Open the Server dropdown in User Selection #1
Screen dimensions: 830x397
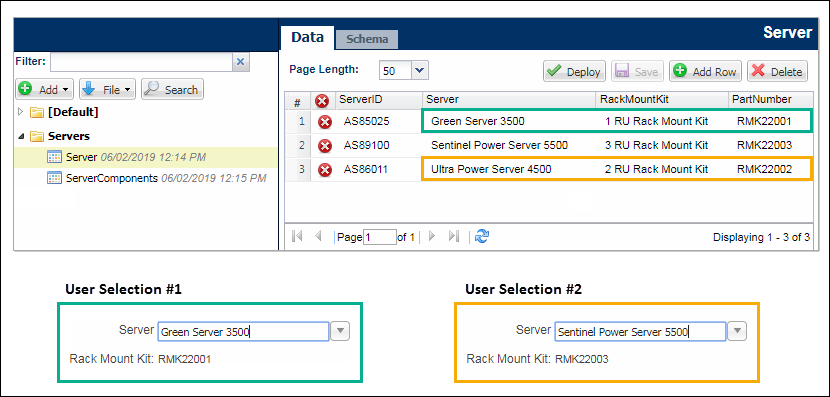pyautogui.click(x=340, y=331)
